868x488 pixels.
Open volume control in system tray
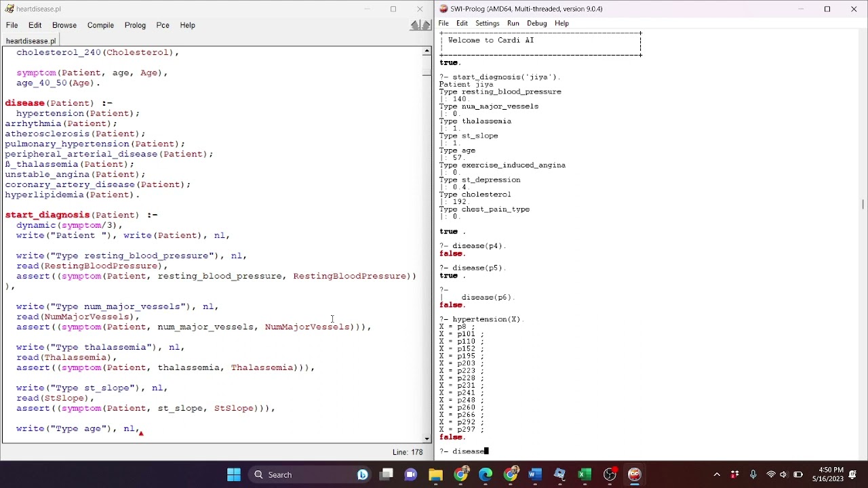784,474
